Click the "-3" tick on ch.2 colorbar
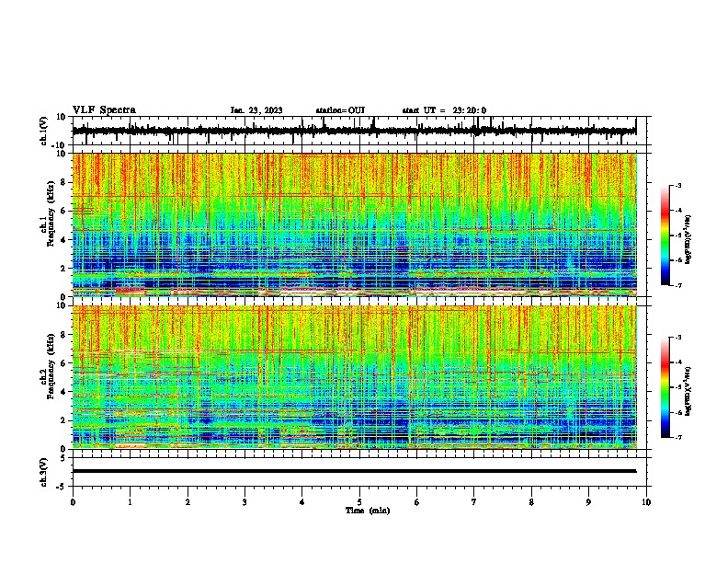This screenshot has width=728, height=563. point(677,338)
